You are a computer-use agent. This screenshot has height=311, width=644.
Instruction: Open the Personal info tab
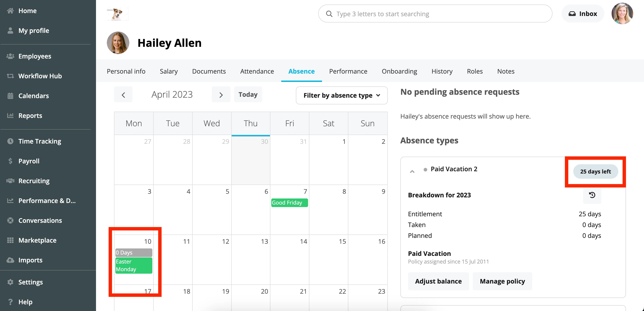pyautogui.click(x=126, y=71)
